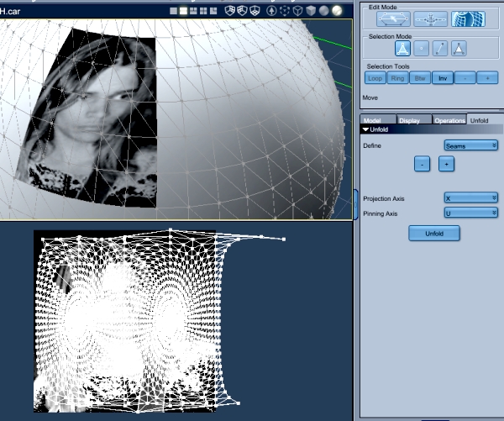Viewport: 504px width, 421px height.
Task: Click the minus button under Define
Action: (x=422, y=164)
